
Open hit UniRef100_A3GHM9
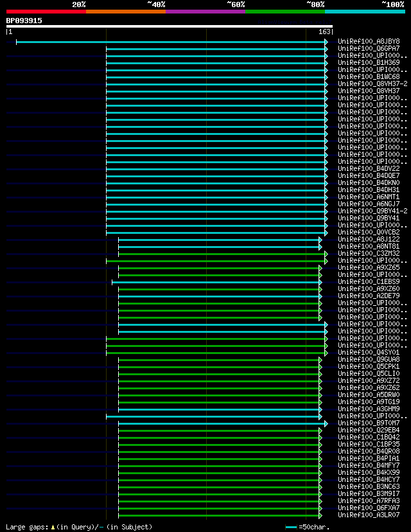369,409
